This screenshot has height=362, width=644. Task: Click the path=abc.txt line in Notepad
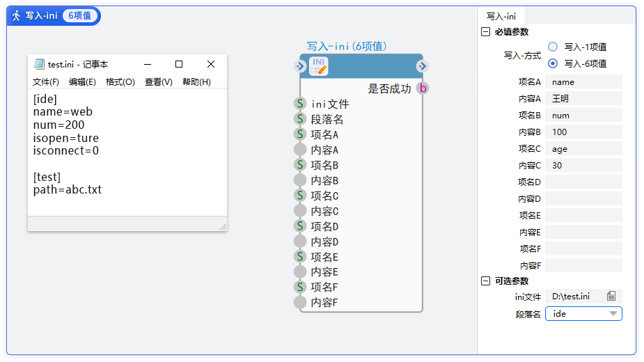pos(68,189)
